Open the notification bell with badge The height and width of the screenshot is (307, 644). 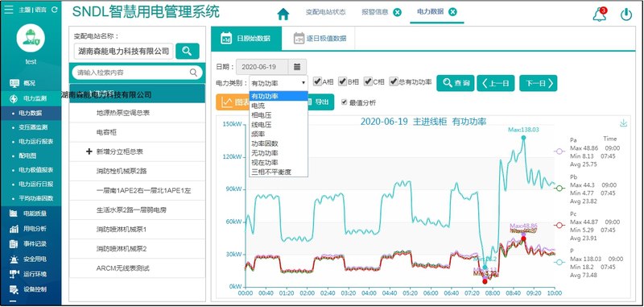pyautogui.click(x=600, y=15)
